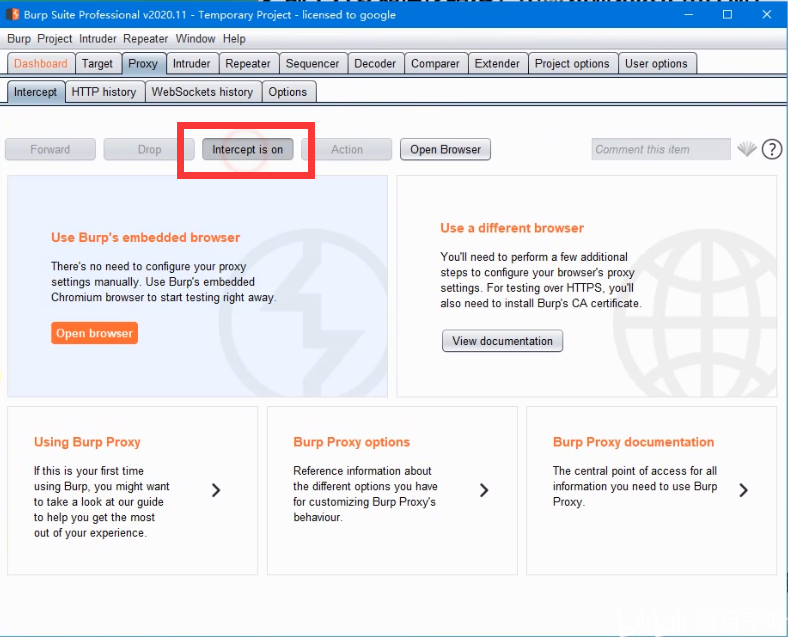788x637 pixels.
Task: Open Using Burp Proxy guide arrow
Action: click(216, 490)
